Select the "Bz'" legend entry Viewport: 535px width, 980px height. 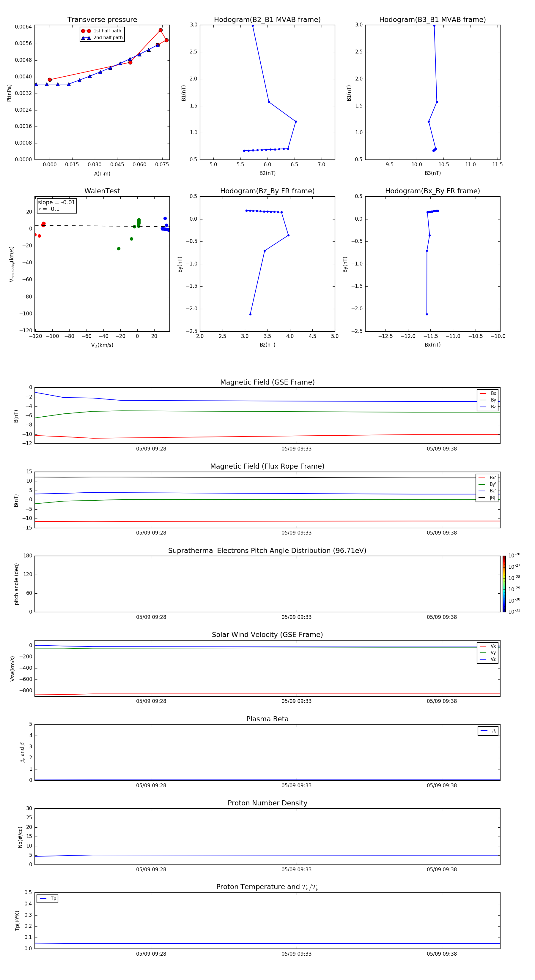click(x=487, y=491)
